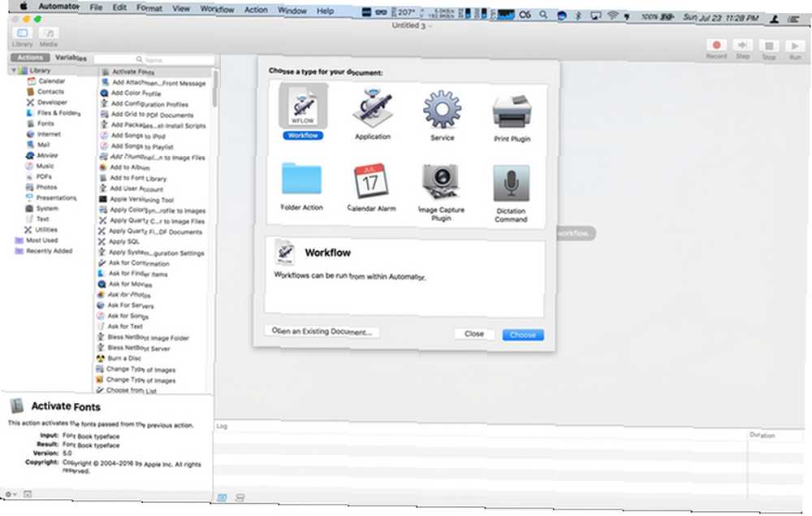The width and height of the screenshot is (812, 516).
Task: Select the Image Capture Plugin icon
Action: pyautogui.click(x=441, y=183)
